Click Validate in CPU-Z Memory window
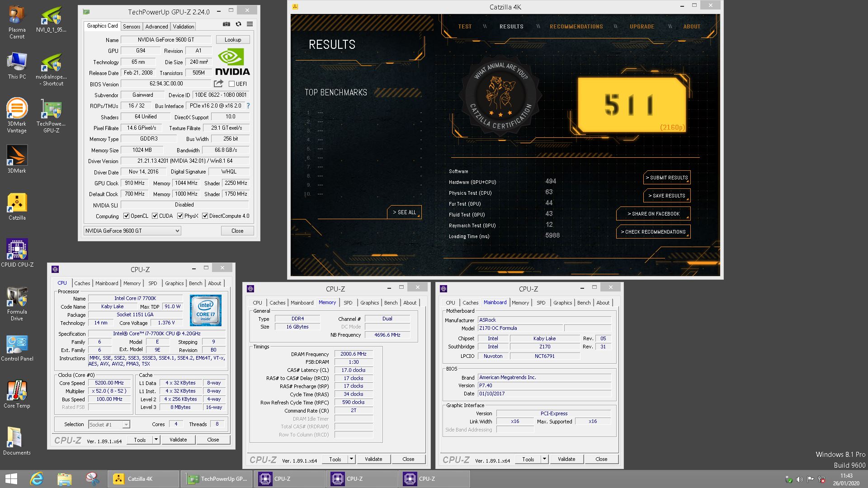Screen dimensions: 868x488 pyautogui.click(x=373, y=459)
